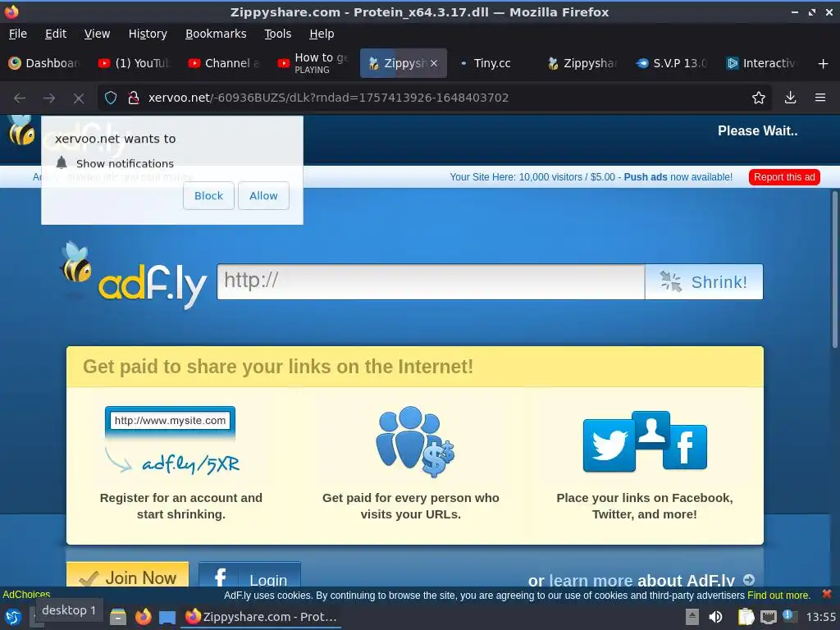Viewport: 840px width, 630px height.
Task: Click arrow icon after about AdF.ly
Action: 749,580
